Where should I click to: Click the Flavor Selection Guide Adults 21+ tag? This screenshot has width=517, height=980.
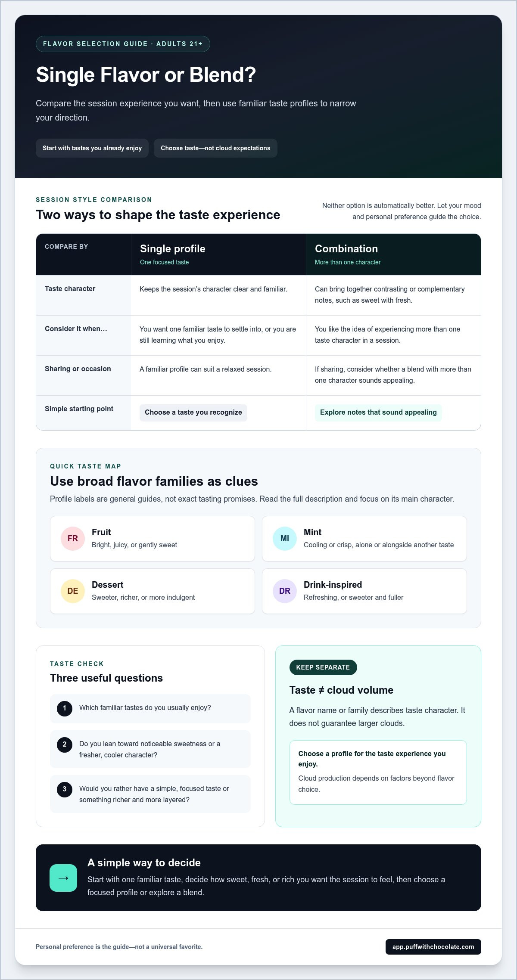(x=123, y=44)
